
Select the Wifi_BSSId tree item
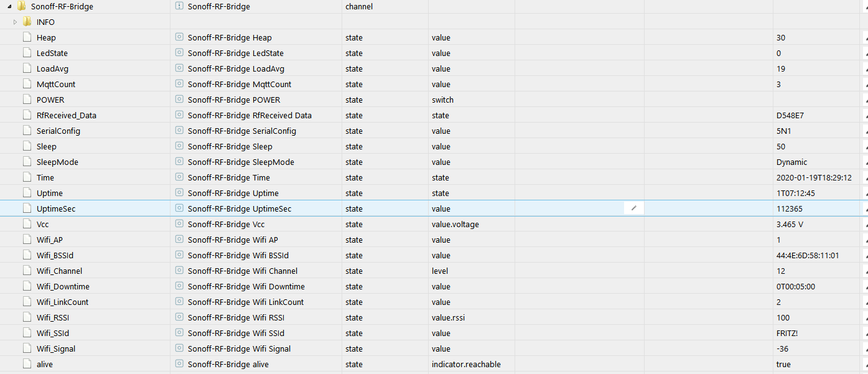coord(55,255)
